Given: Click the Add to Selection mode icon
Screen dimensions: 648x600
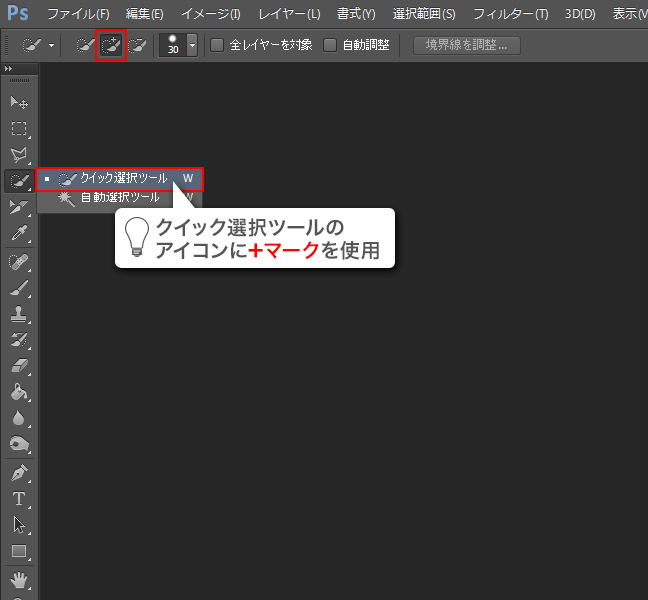Looking at the screenshot, I should 111,45.
